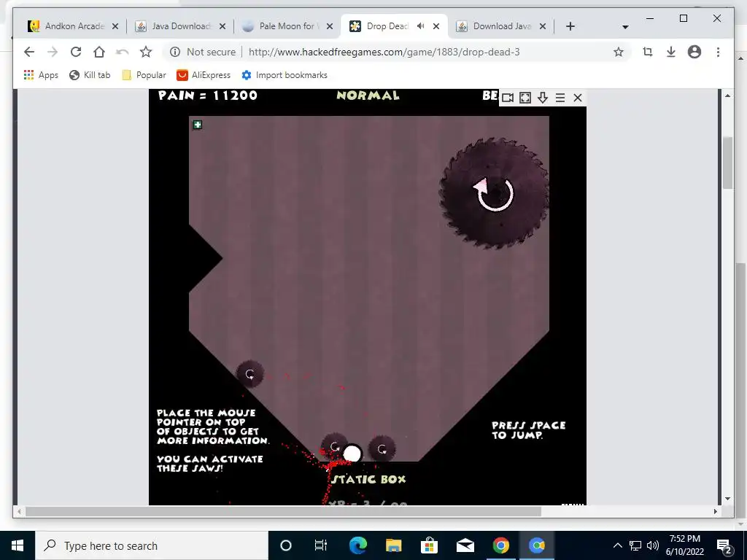Viewport: 747px width, 560px height.
Task: Open File Explorer from taskbar
Action: coord(393,545)
